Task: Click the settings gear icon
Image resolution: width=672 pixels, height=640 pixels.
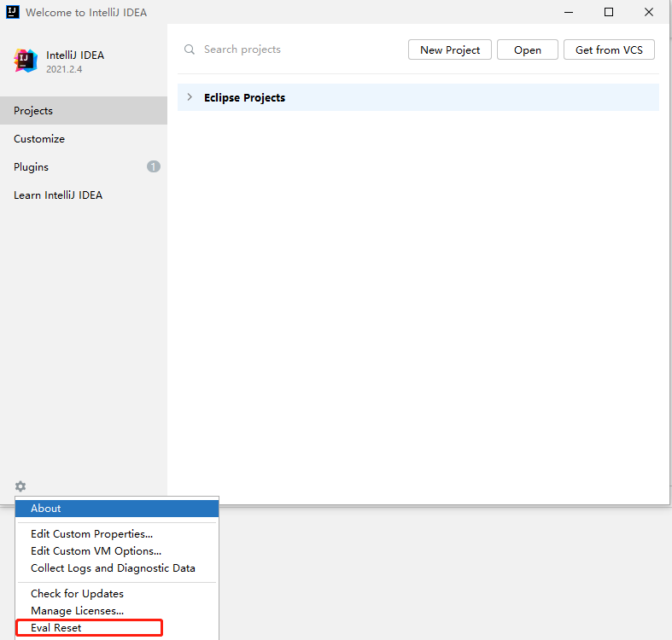Action: (20, 486)
